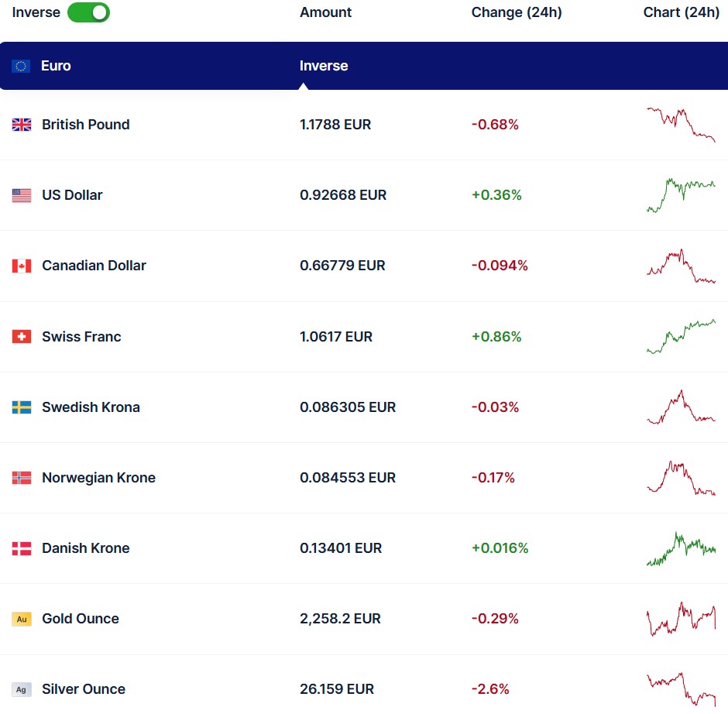728x714 pixels.
Task: Click the European Union flag icon
Action: [x=21, y=66]
